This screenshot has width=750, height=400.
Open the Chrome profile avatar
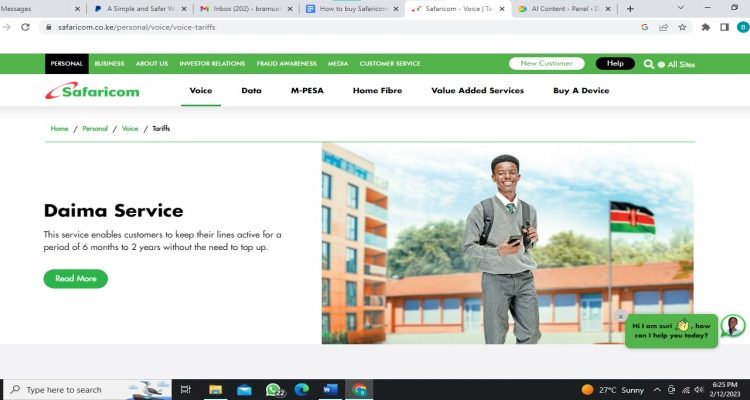(743, 27)
